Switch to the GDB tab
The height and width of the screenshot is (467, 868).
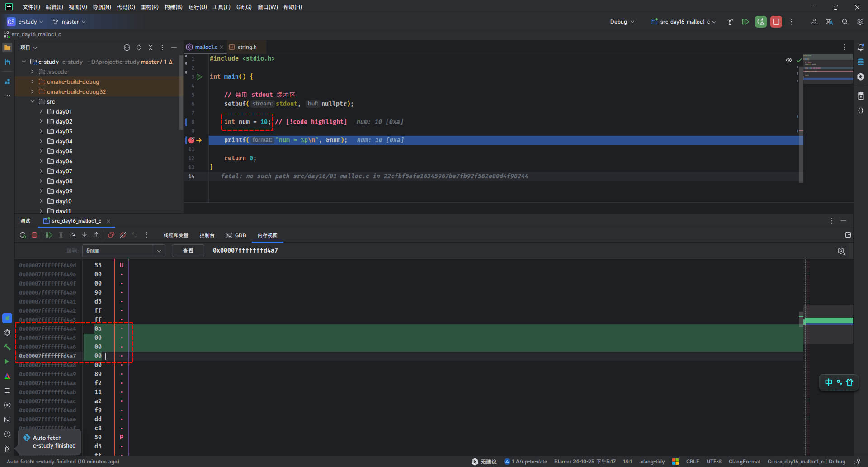tap(236, 235)
